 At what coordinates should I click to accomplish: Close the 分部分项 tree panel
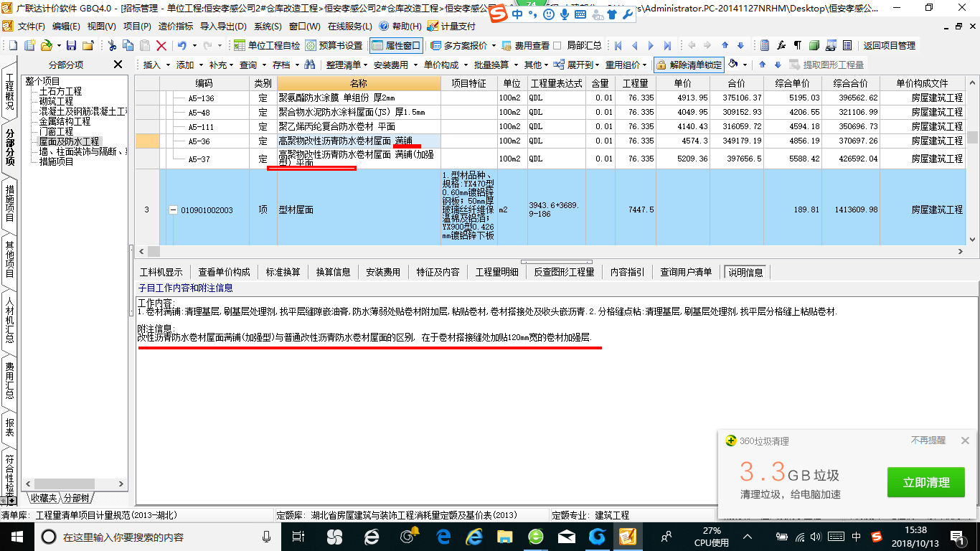click(x=118, y=65)
